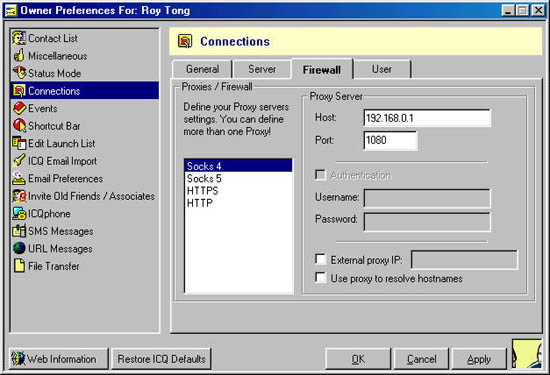This screenshot has height=375, width=550.
Task: Click the Connections header icon
Action: click(x=185, y=41)
